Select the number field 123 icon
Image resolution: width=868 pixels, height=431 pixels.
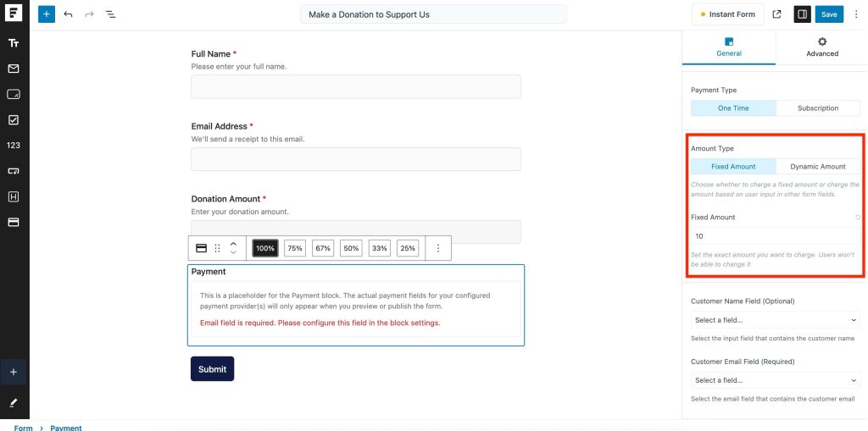(14, 146)
